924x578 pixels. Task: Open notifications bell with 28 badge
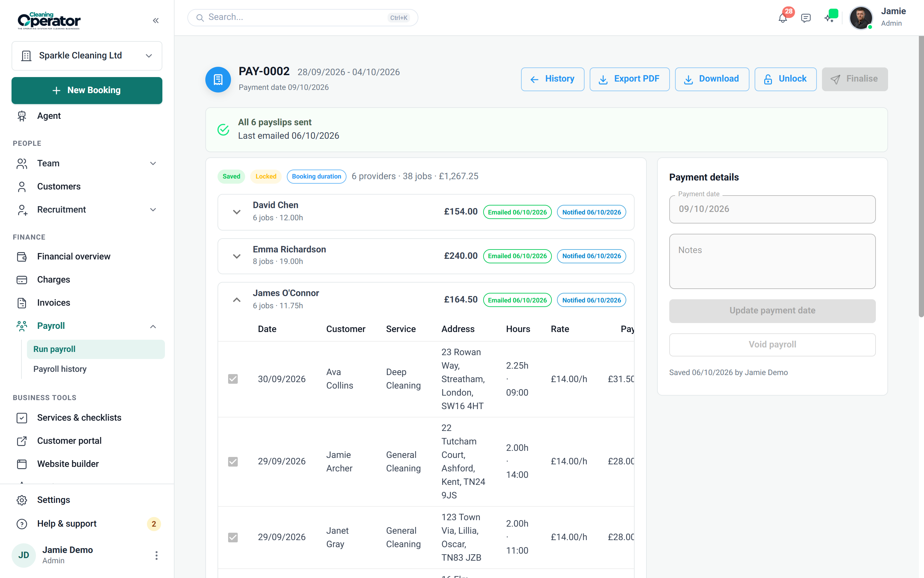(x=783, y=18)
